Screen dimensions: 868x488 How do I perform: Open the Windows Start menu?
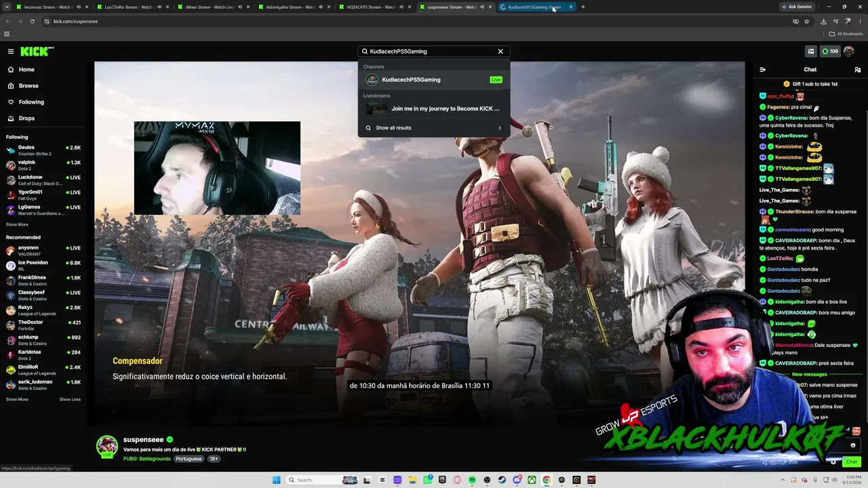pos(276,480)
